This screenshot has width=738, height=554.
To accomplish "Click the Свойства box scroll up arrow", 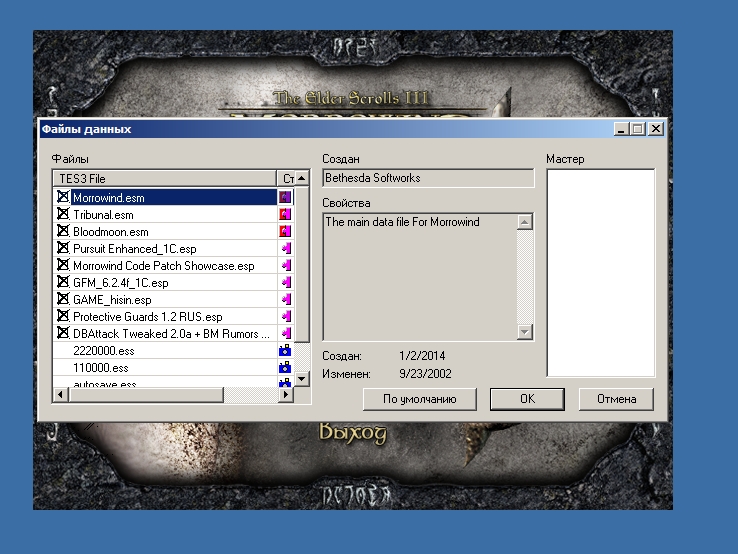I will pos(524,222).
